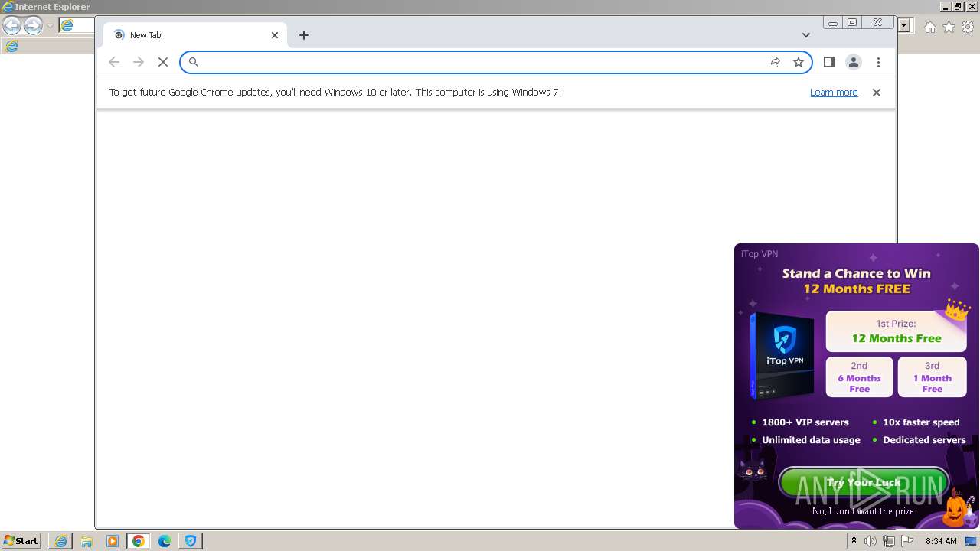Screen dimensions: 980x551
Task: Open Chrome profile avatar menu
Action: 854,62
